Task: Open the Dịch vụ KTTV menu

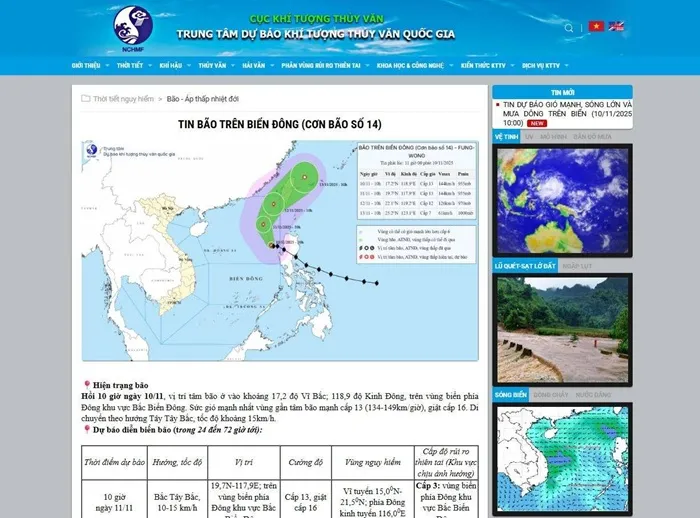Action: (541, 65)
